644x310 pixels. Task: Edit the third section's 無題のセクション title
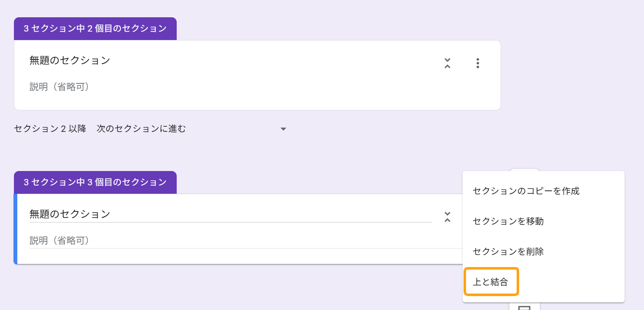(70, 214)
